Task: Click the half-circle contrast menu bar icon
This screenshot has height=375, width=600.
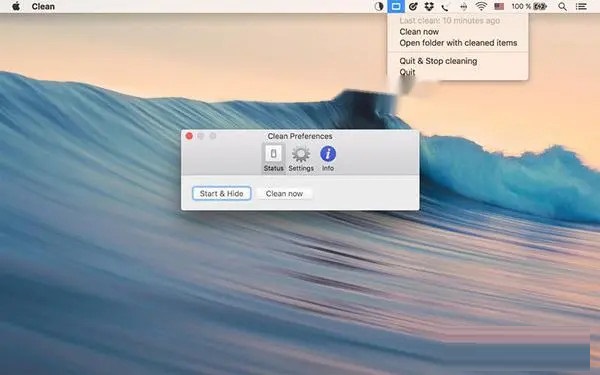Action: (x=379, y=7)
